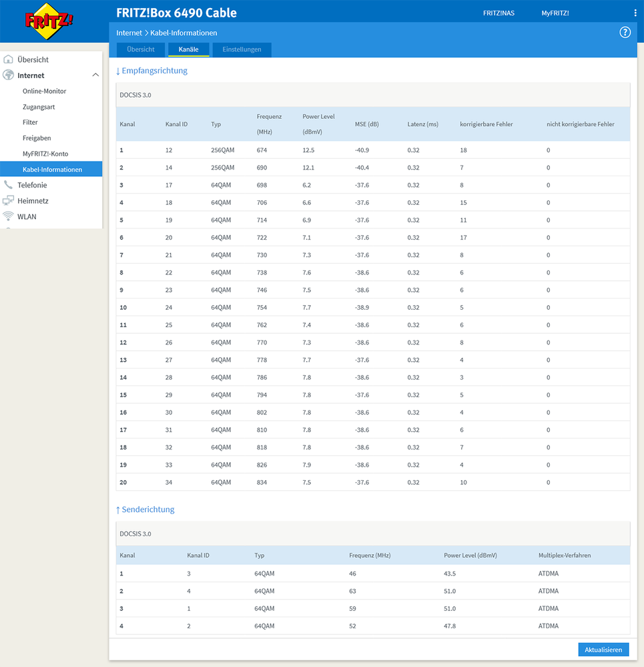644x667 pixels.
Task: Open the three-dot menu in header
Action: point(635,13)
